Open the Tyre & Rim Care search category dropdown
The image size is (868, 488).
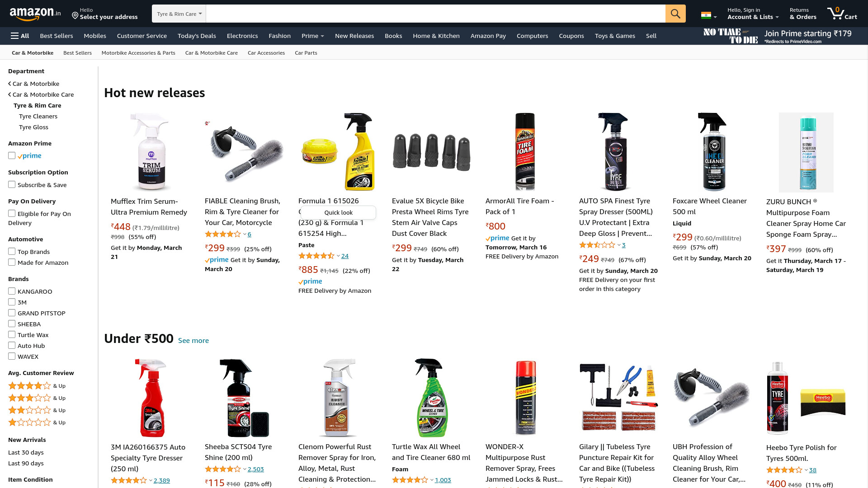(x=179, y=14)
